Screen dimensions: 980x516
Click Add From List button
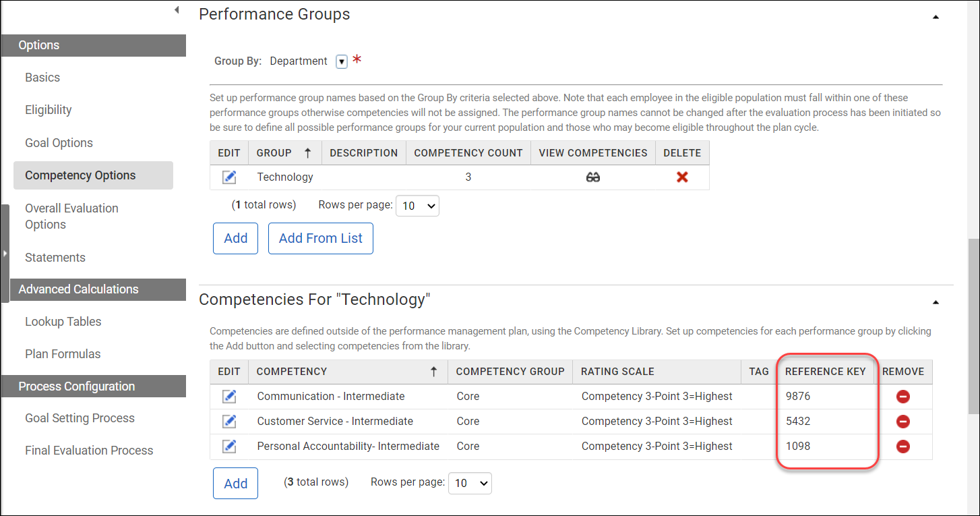(x=321, y=238)
